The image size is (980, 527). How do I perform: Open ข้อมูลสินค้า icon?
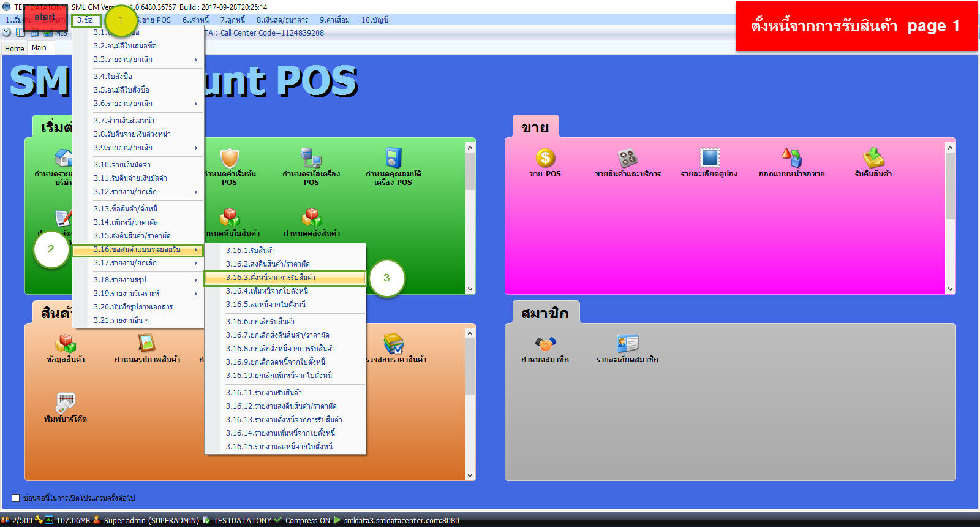tap(66, 344)
